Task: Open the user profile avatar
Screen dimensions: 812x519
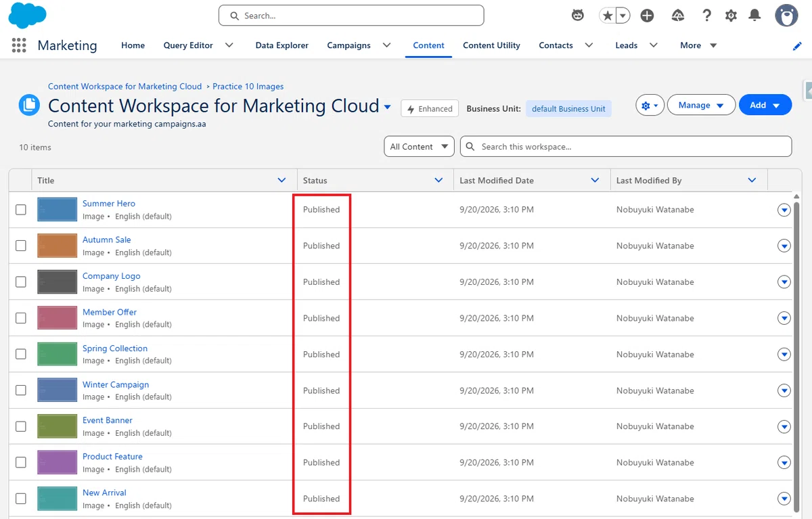Action: pyautogui.click(x=786, y=16)
